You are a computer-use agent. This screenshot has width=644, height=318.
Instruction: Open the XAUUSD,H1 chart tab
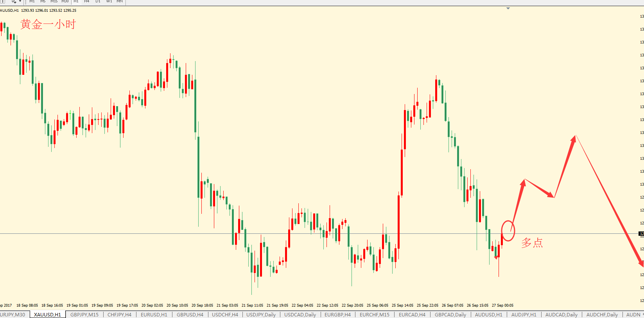point(47,314)
